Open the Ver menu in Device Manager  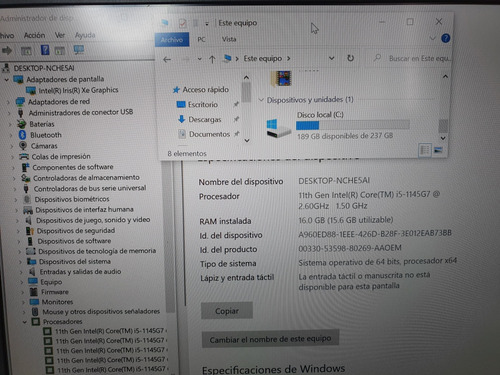60,35
